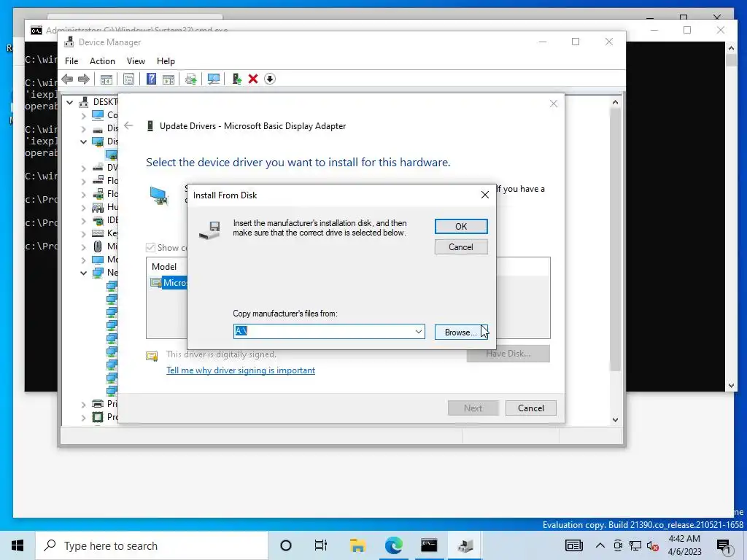Click Cancel in Install From Disk dialog
The image size is (747, 560).
click(461, 247)
